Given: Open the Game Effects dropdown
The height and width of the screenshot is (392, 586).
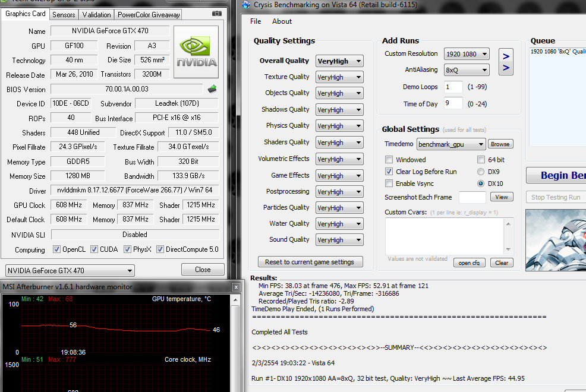Looking at the screenshot, I should click(339, 176).
